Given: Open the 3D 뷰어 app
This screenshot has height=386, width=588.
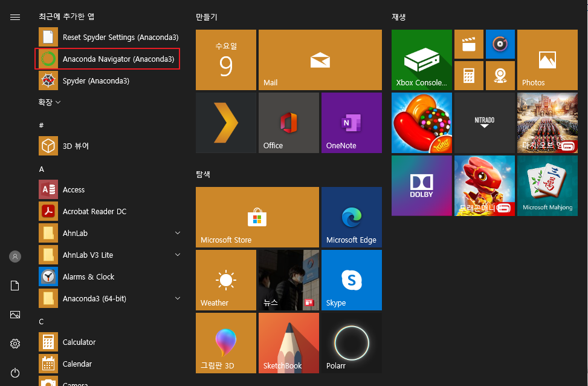Looking at the screenshot, I should point(109,146).
